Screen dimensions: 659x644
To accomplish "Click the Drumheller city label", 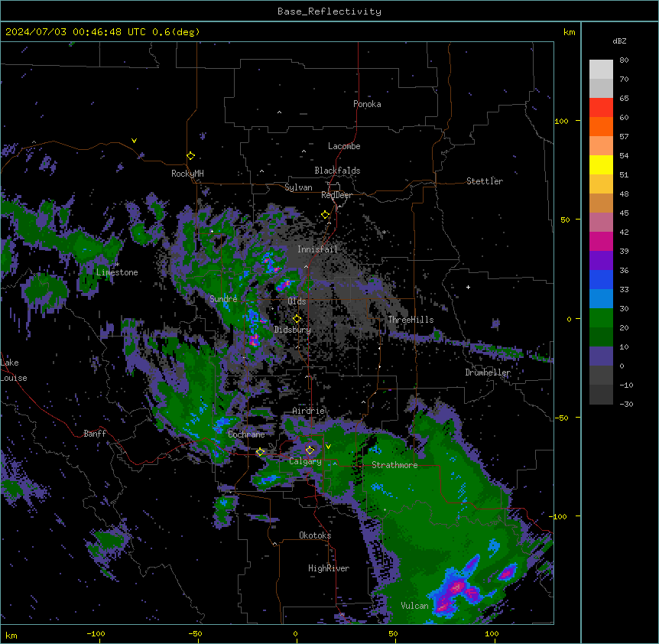I will 488,372.
